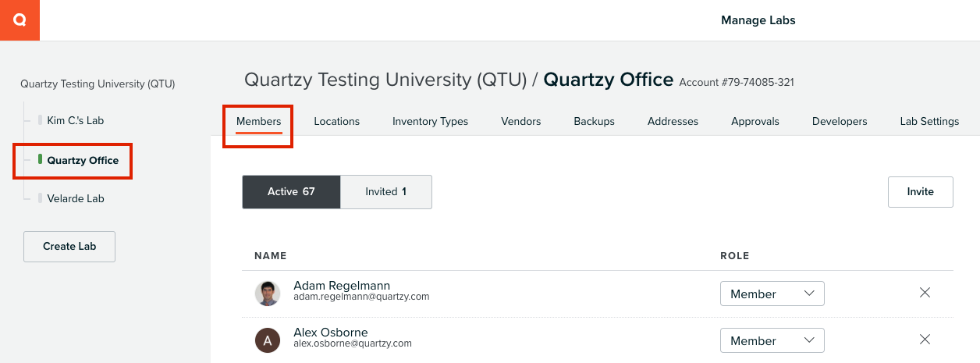Select Kim C.'s Lab in sidebar
The width and height of the screenshot is (980, 363).
75,121
